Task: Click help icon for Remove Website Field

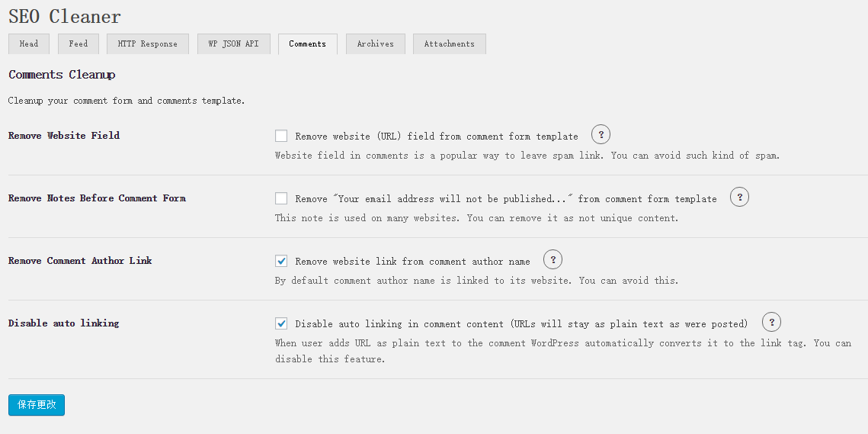Action: 601,135
